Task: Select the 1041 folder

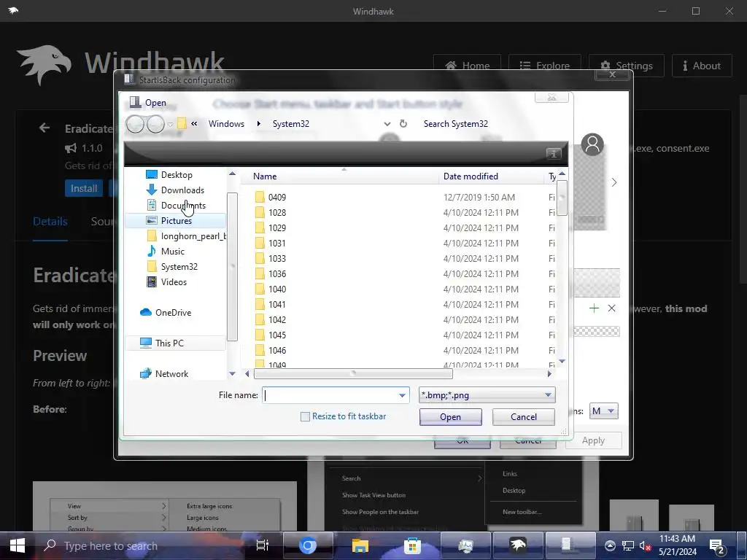Action: pos(276,304)
